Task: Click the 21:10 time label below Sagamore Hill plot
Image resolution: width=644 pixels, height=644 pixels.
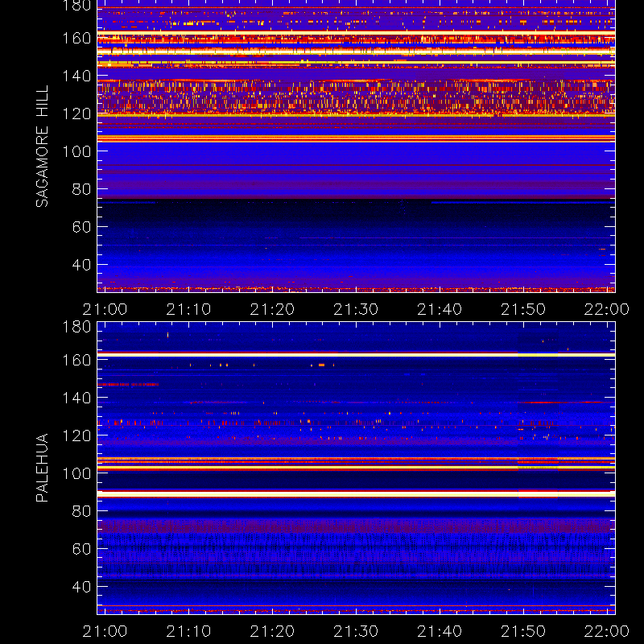Action: pos(188,309)
